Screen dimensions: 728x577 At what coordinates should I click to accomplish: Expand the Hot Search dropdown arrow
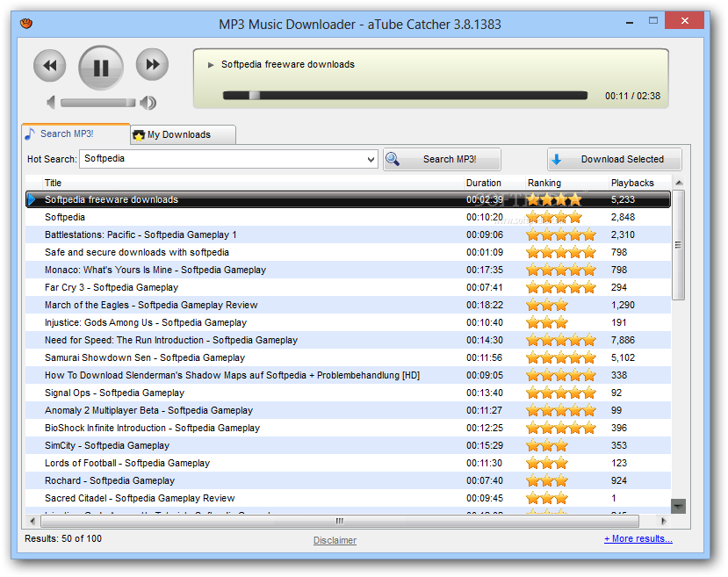coord(371,159)
